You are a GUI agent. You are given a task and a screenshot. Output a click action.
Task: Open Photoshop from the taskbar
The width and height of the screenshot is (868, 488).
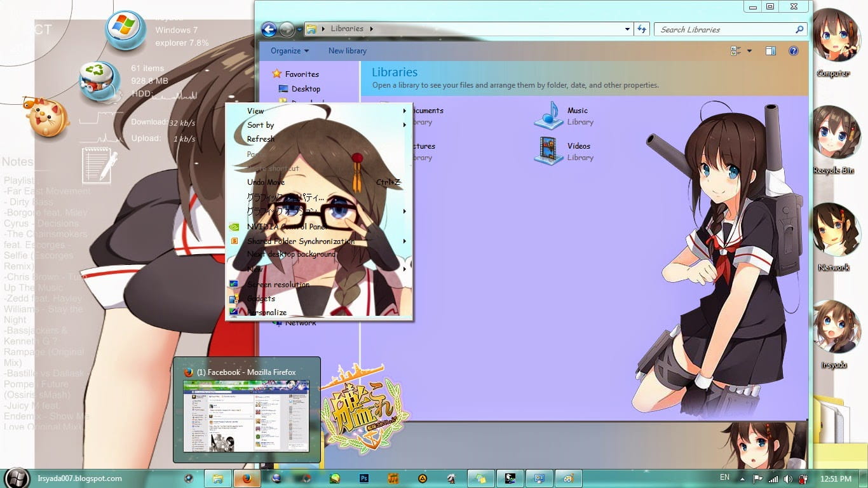click(x=364, y=478)
